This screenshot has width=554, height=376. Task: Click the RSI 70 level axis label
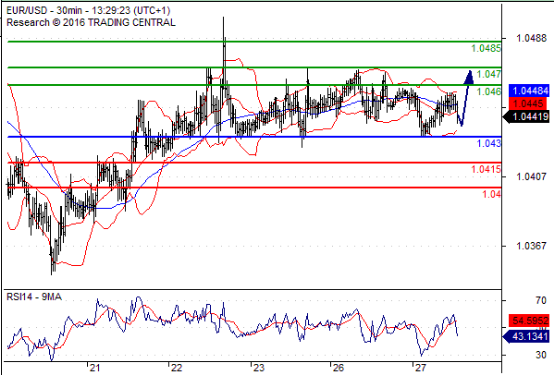coord(541,300)
